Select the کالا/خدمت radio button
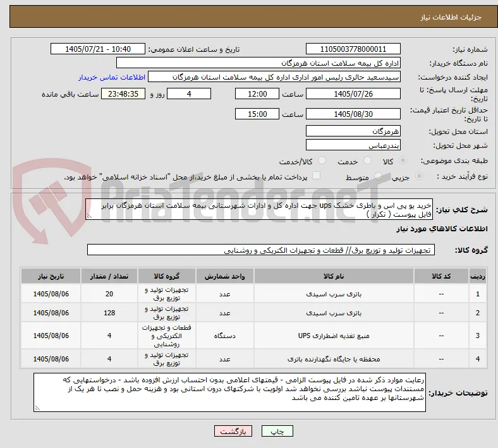The height and width of the screenshot is (448, 498). click(322, 160)
